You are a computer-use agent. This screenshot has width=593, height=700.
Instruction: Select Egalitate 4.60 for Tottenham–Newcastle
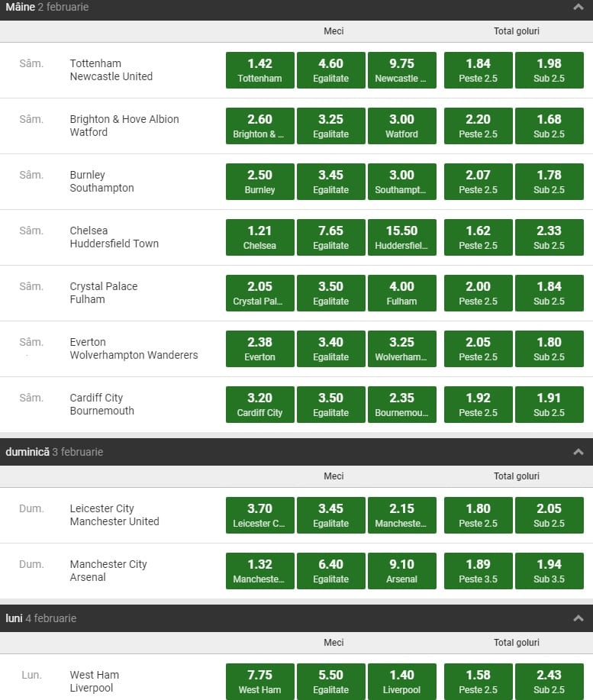(x=330, y=70)
